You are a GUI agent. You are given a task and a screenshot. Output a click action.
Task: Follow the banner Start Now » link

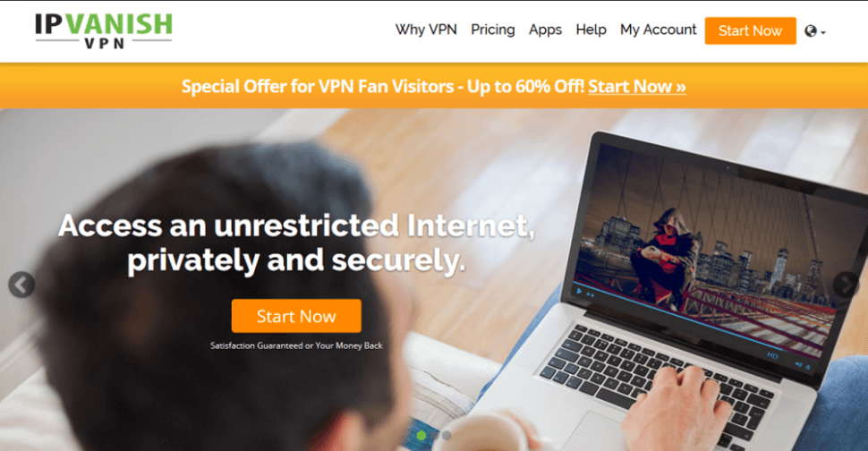click(x=636, y=86)
